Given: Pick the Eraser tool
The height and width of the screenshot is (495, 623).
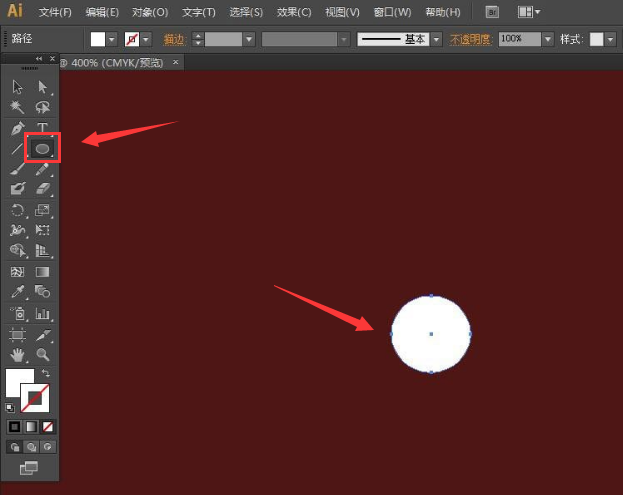Looking at the screenshot, I should 43,188.
